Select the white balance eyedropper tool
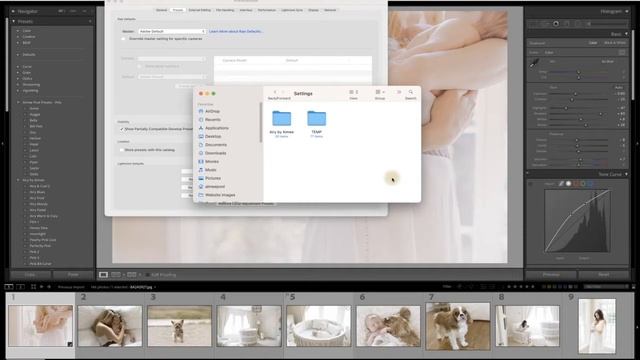The width and height of the screenshot is (640, 360). pos(534,63)
